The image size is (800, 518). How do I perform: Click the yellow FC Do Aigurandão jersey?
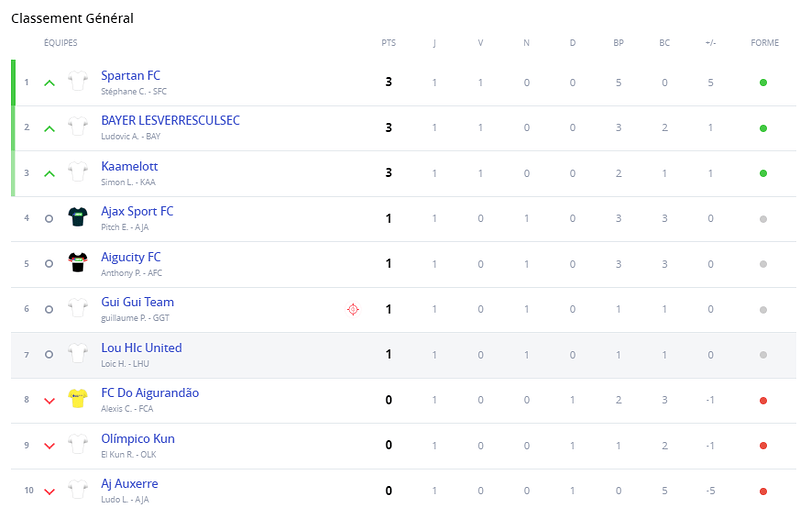(78, 398)
